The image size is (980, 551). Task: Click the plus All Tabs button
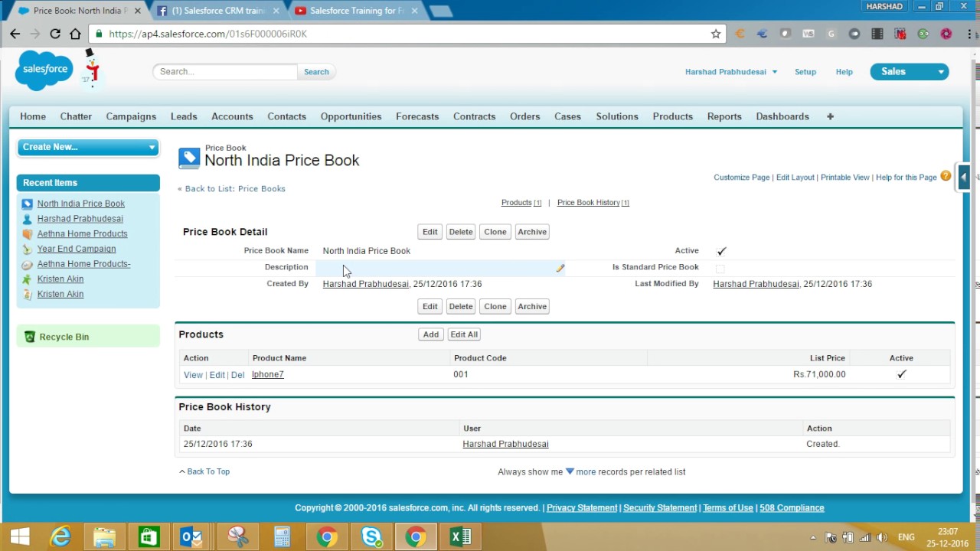click(x=830, y=116)
